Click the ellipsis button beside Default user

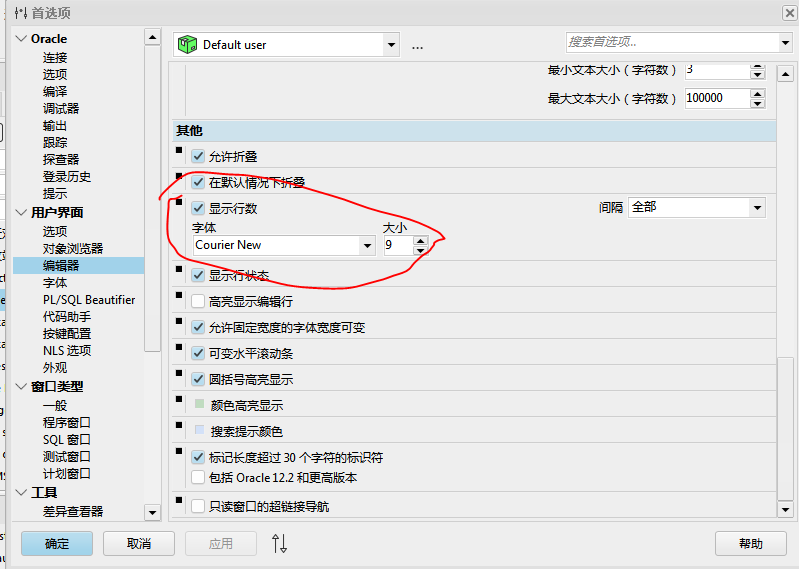click(417, 45)
